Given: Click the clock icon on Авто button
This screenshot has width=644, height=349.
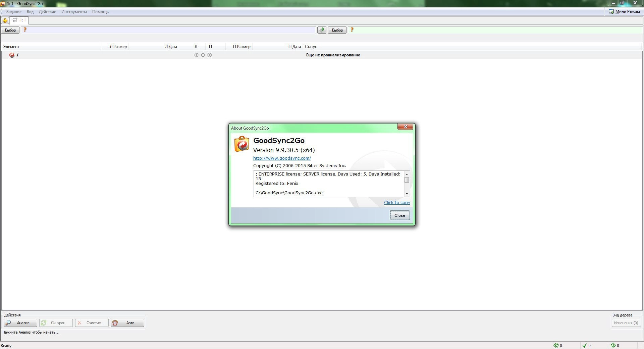Looking at the screenshot, I should [115, 323].
